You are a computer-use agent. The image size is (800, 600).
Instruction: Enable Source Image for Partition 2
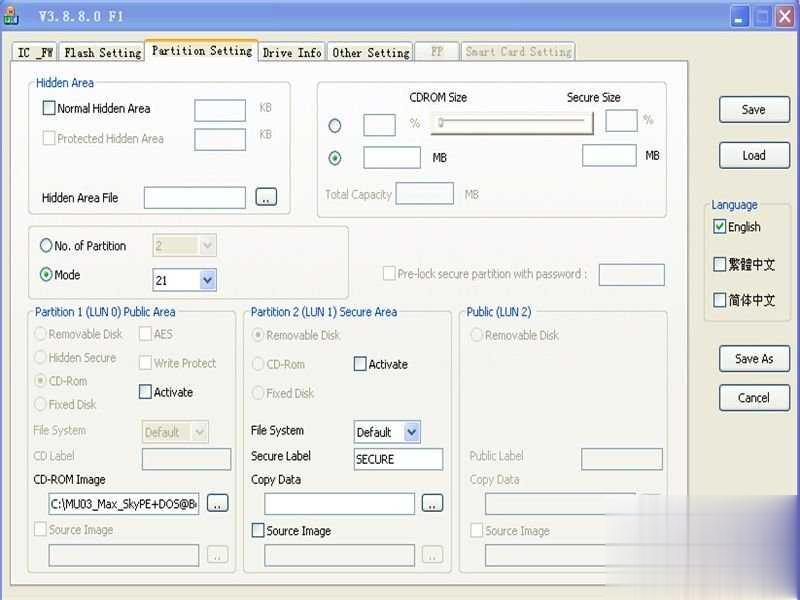click(x=258, y=531)
